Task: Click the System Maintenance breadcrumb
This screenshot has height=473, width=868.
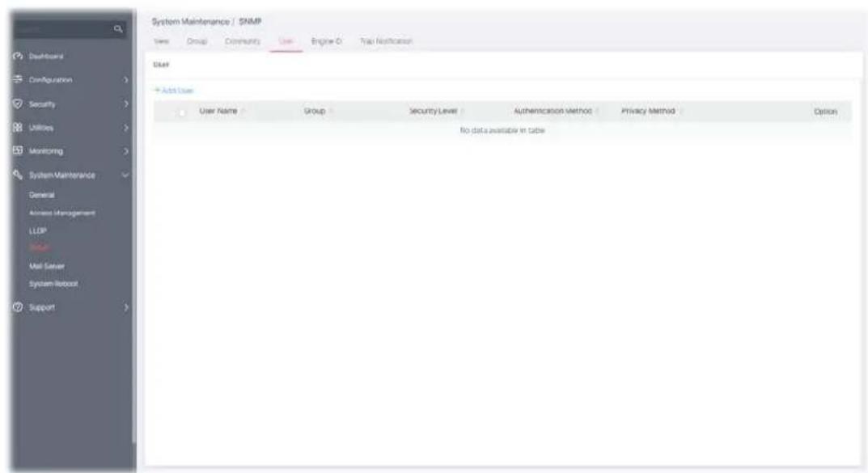Action: point(190,22)
